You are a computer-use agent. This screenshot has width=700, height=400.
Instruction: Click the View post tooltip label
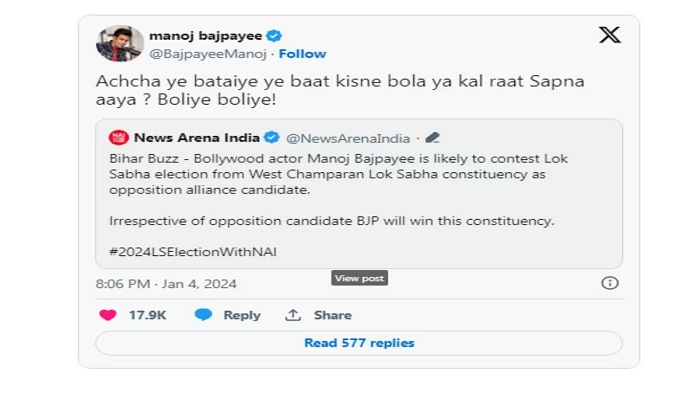(359, 278)
